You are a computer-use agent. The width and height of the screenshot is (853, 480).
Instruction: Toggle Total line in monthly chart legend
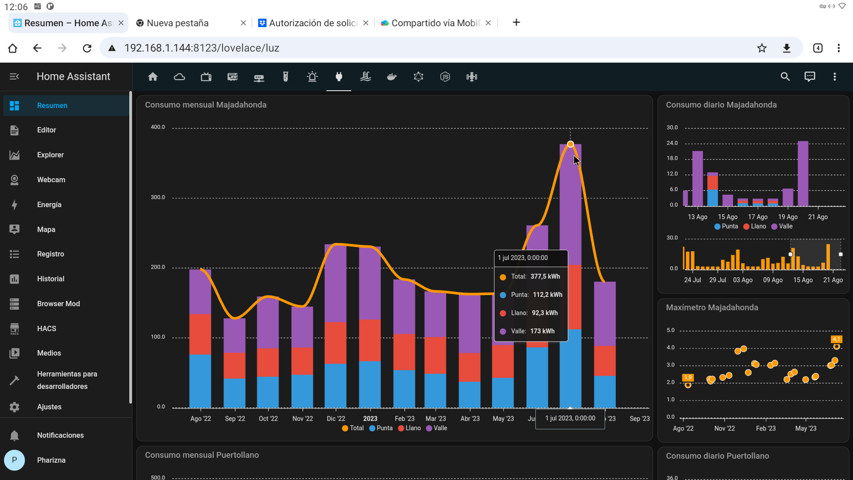point(353,428)
